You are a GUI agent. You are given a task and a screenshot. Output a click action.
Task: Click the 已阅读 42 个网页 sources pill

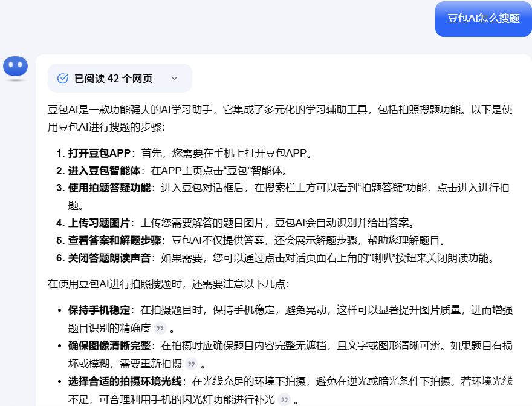tap(120, 78)
